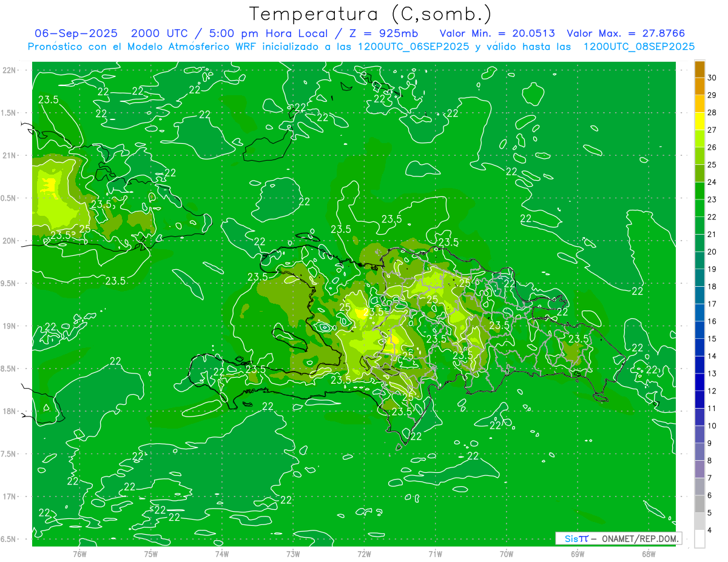This screenshot has width=728, height=562.
Task: Click the "69W" longitude axis label
Action: coord(578,554)
